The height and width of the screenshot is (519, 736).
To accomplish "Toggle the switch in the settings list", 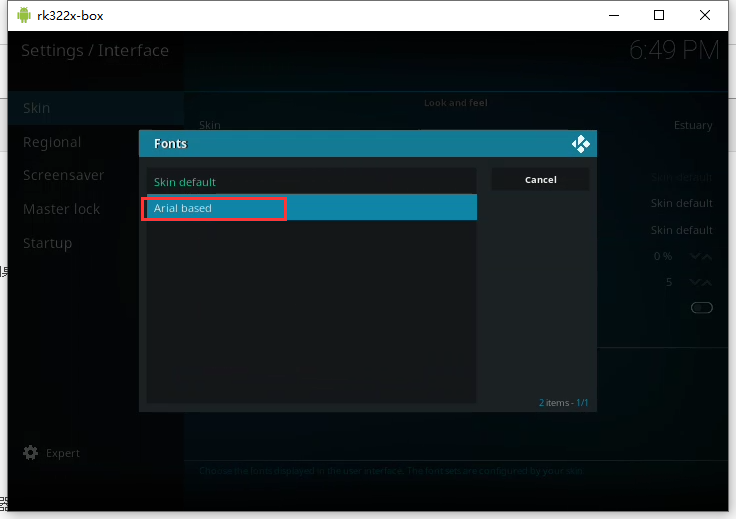I will (702, 308).
